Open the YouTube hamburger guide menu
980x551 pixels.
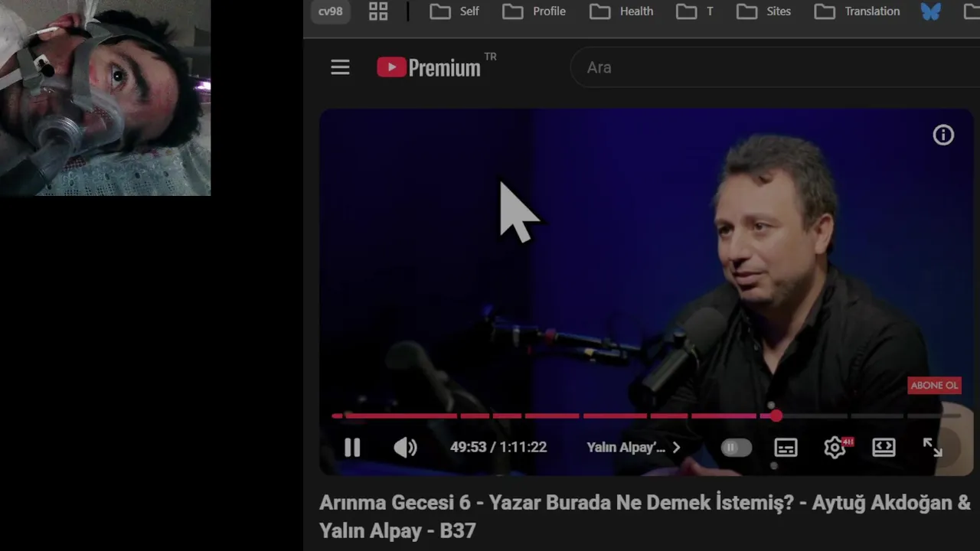[x=340, y=67]
